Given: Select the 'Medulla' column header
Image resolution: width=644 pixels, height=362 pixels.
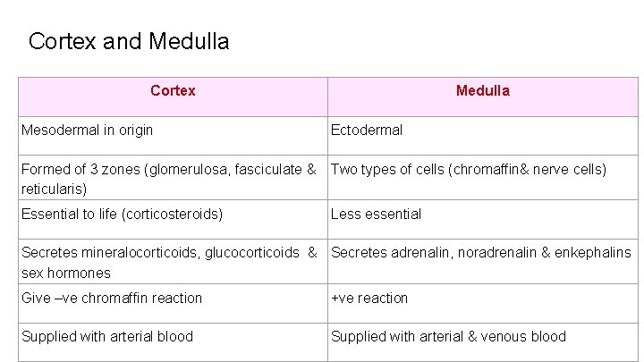Looking at the screenshot, I should (482, 90).
